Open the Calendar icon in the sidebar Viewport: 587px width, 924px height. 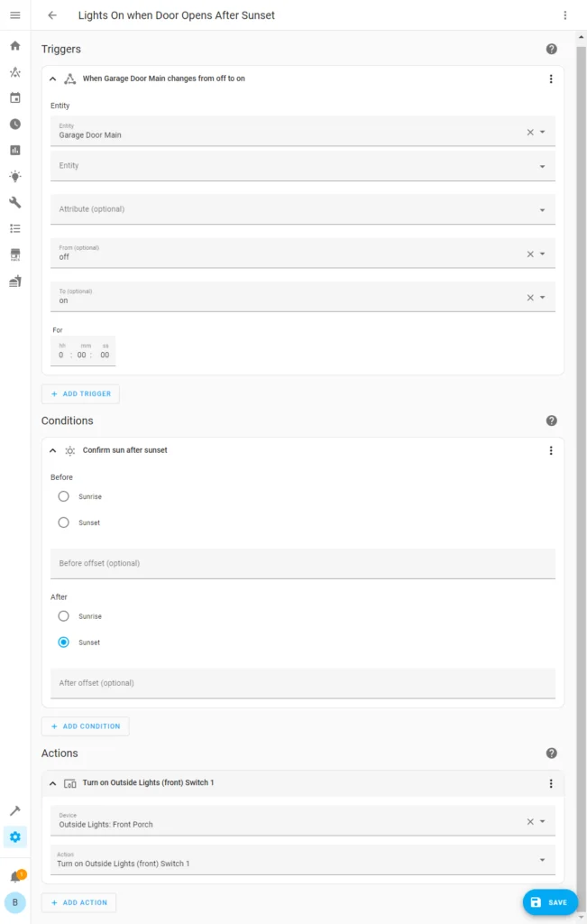15,97
